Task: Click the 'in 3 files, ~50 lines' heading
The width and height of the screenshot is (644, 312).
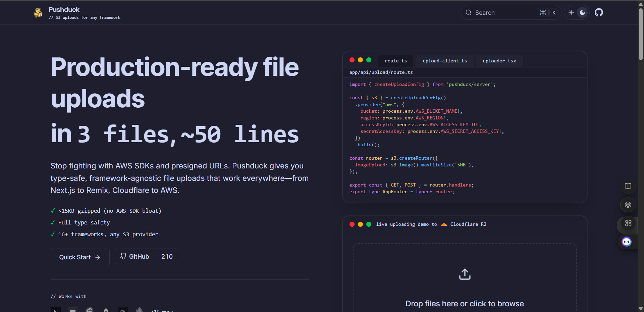Action: tap(174, 134)
